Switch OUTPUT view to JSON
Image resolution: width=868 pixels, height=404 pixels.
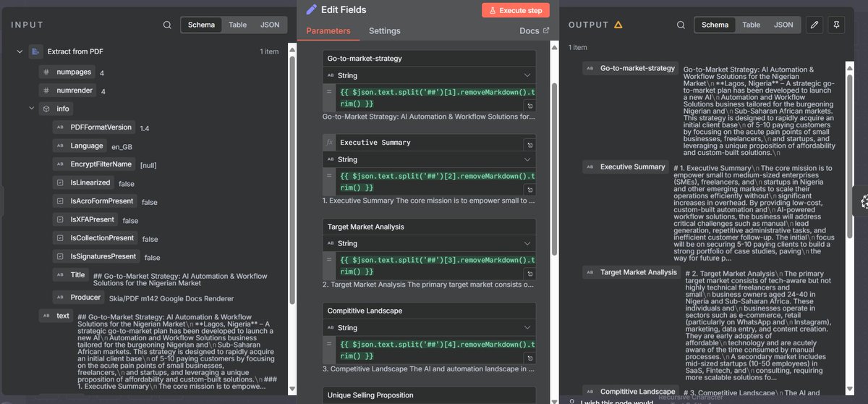[783, 25]
